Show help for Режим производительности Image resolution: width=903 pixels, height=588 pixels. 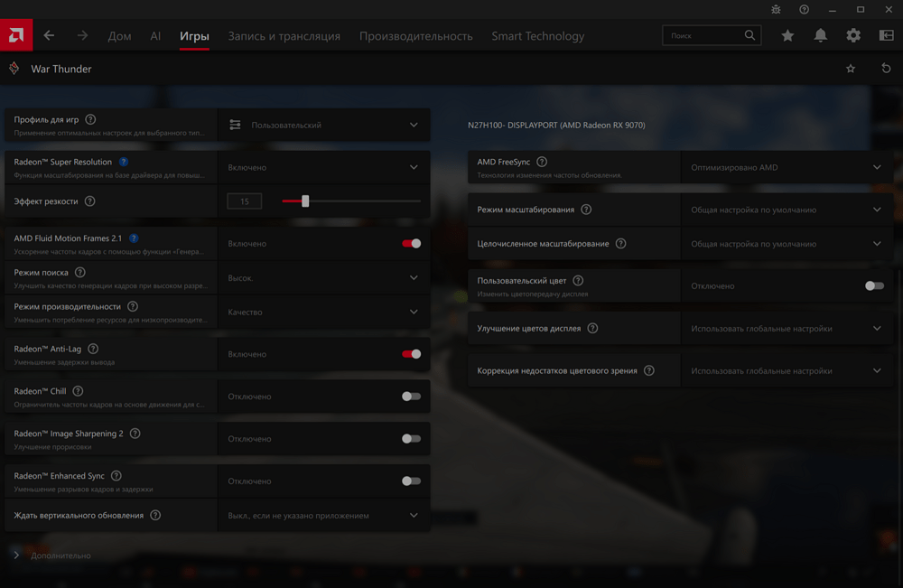[133, 306]
